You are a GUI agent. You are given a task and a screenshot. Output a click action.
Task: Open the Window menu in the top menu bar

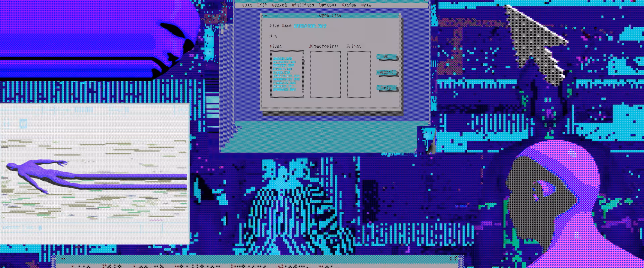[x=349, y=5]
